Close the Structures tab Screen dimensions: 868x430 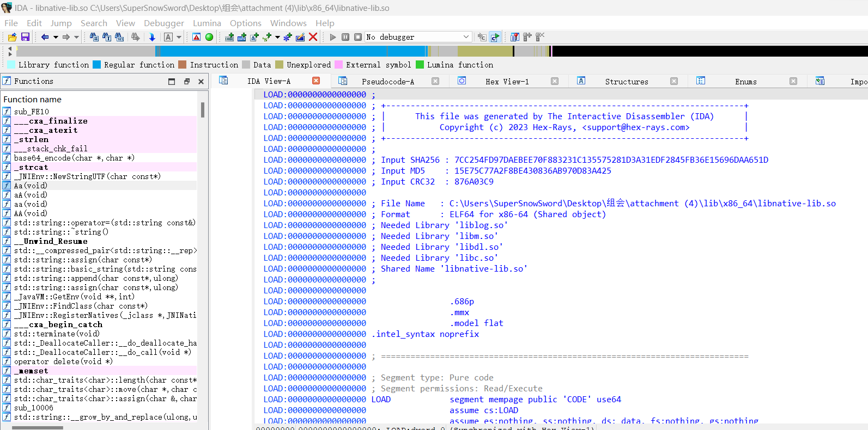(x=674, y=81)
